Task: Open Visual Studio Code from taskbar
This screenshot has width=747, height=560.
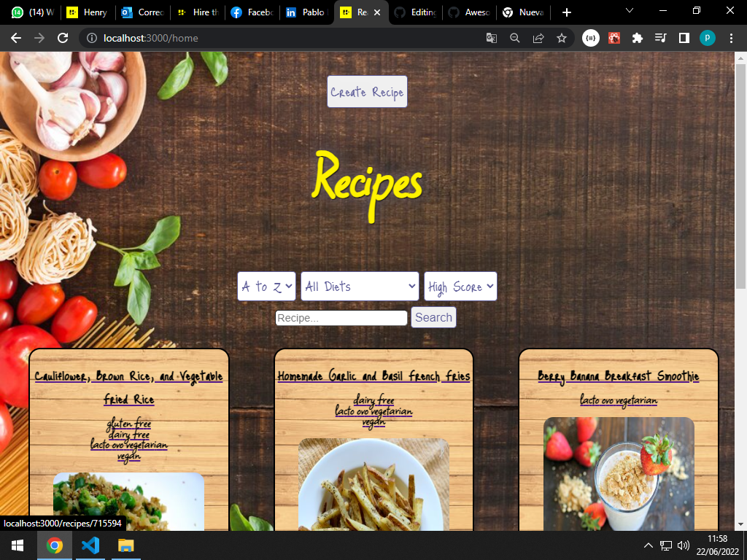Action: point(90,545)
